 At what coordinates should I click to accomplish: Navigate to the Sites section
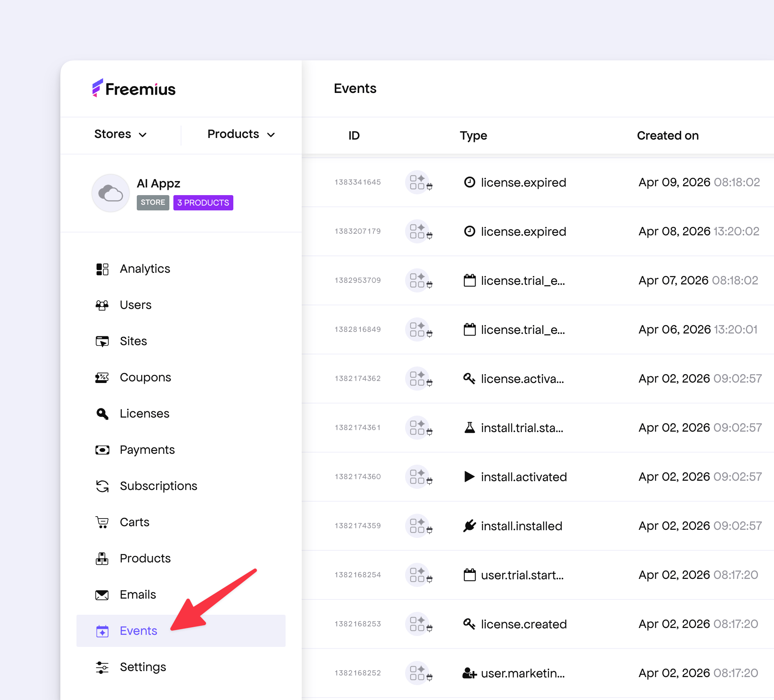[133, 341]
